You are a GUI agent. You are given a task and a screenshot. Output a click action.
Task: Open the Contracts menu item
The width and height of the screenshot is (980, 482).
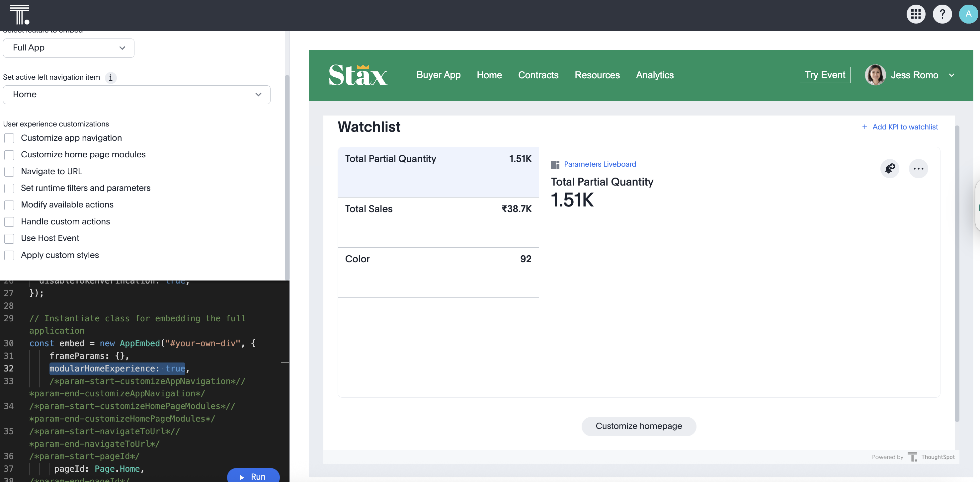[x=538, y=75]
